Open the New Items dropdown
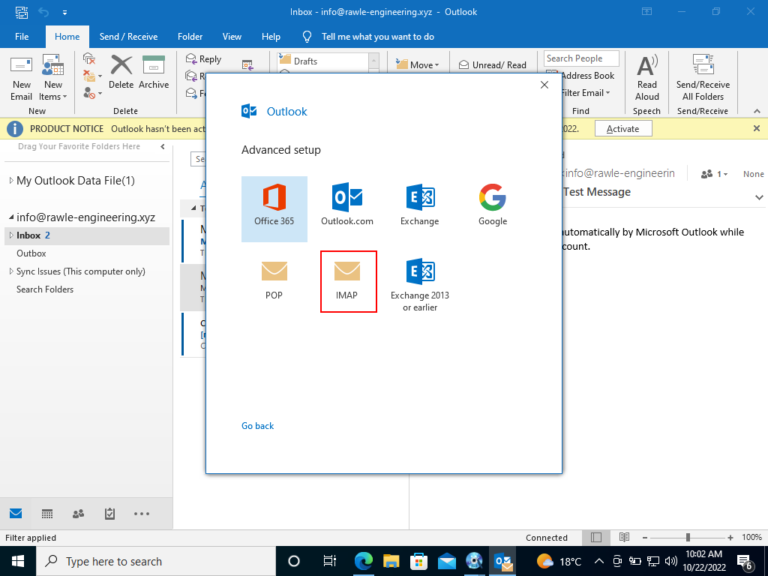This screenshot has height=576, width=768. [x=53, y=78]
